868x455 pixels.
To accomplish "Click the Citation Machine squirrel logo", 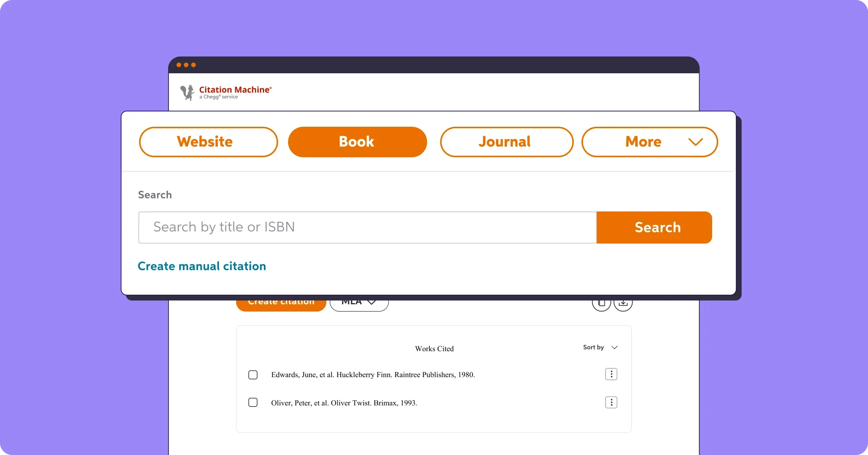I will 187,93.
